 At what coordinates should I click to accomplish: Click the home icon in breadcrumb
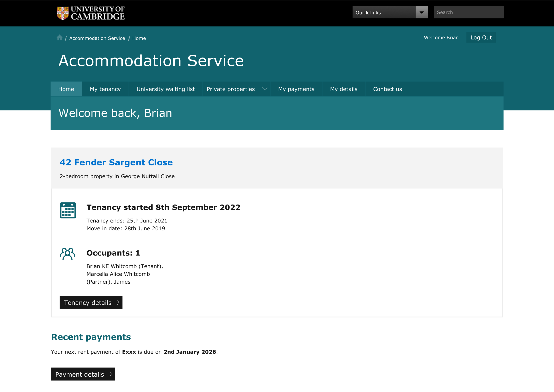pos(59,38)
